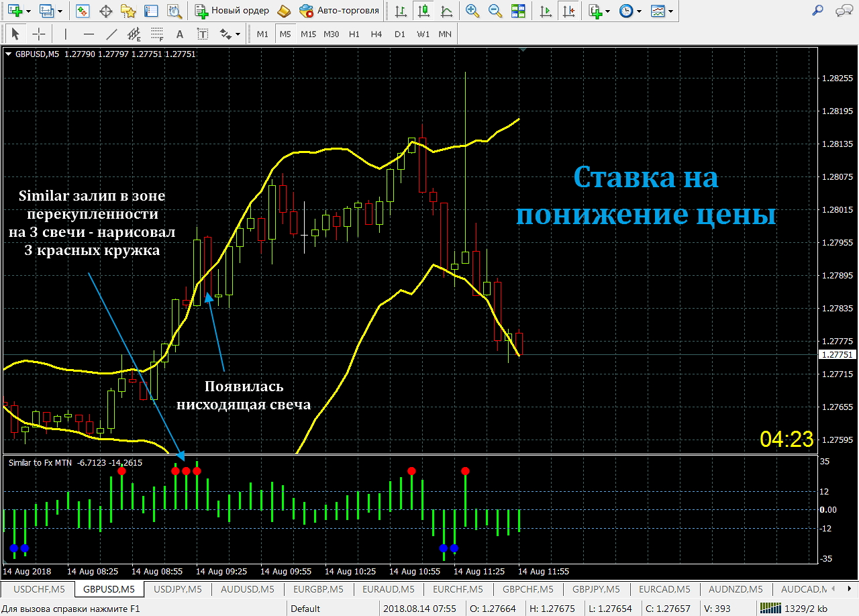Enable the crosshair cursor mode
This screenshot has height=616, width=859.
39,34
